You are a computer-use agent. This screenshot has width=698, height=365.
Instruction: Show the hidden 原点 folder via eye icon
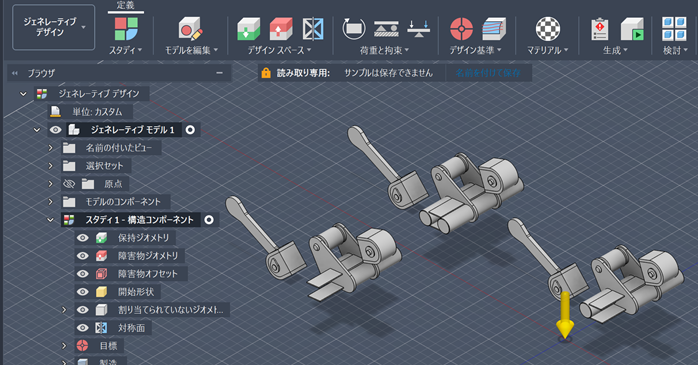(x=69, y=184)
